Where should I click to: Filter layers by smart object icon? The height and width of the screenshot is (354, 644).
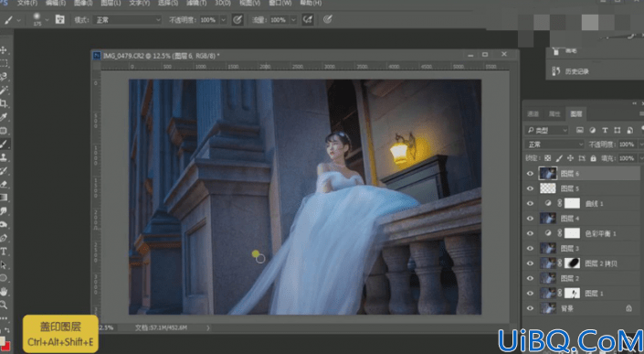click(x=629, y=130)
